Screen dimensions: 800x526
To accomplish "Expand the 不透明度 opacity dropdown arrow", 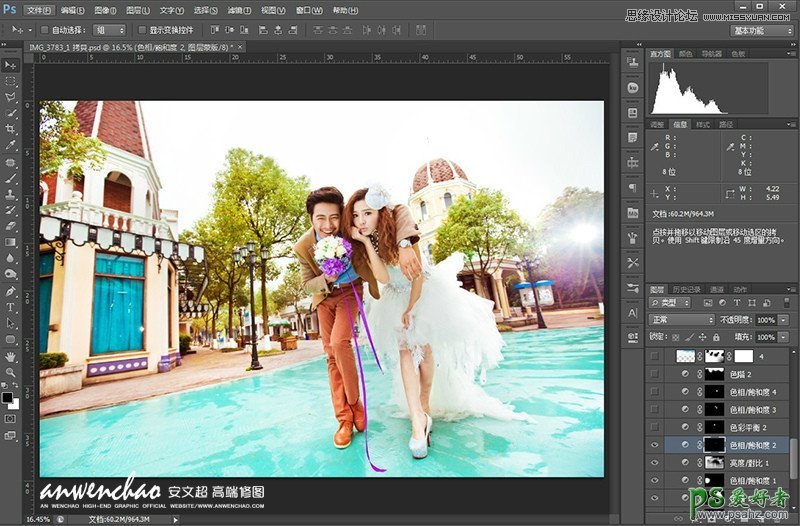I will pos(784,319).
